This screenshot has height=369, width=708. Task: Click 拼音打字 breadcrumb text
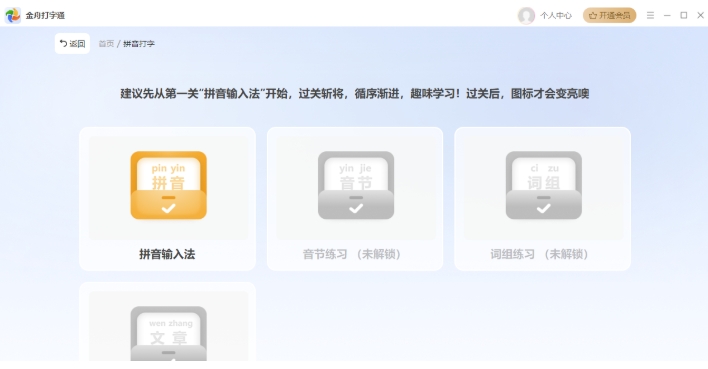pyautogui.click(x=139, y=44)
